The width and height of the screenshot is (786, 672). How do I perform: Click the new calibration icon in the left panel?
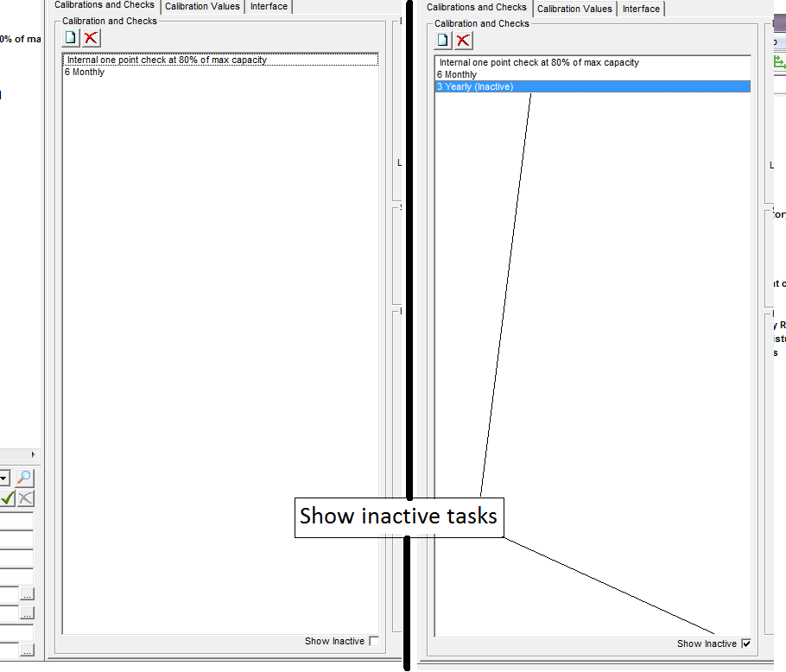tap(71, 37)
